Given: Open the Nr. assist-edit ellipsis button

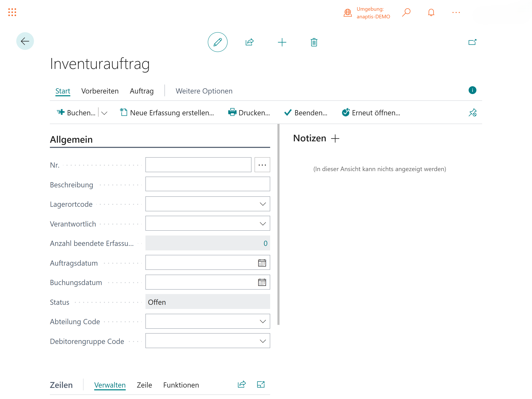Looking at the screenshot, I should pos(262,165).
